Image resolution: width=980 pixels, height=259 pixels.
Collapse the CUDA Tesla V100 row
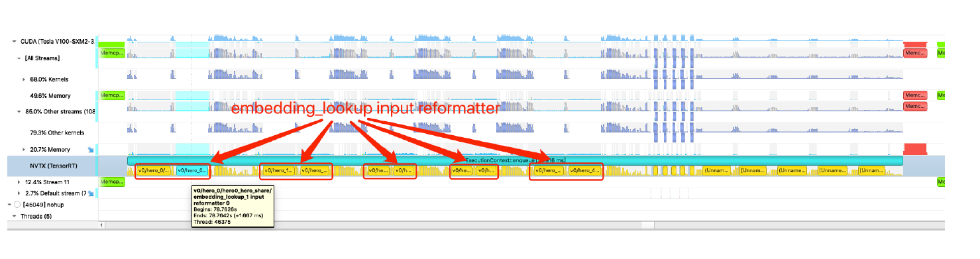tap(15, 41)
